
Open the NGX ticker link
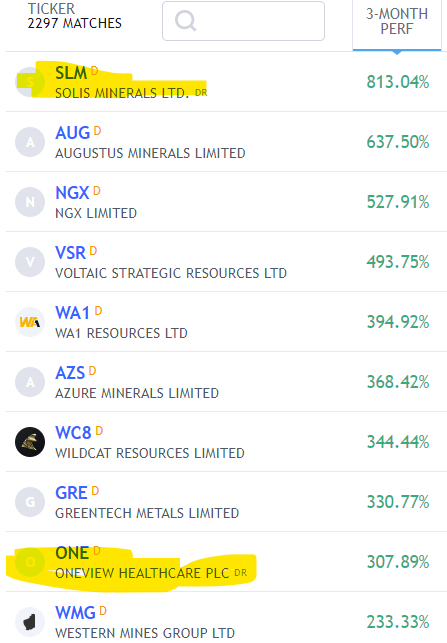72,193
